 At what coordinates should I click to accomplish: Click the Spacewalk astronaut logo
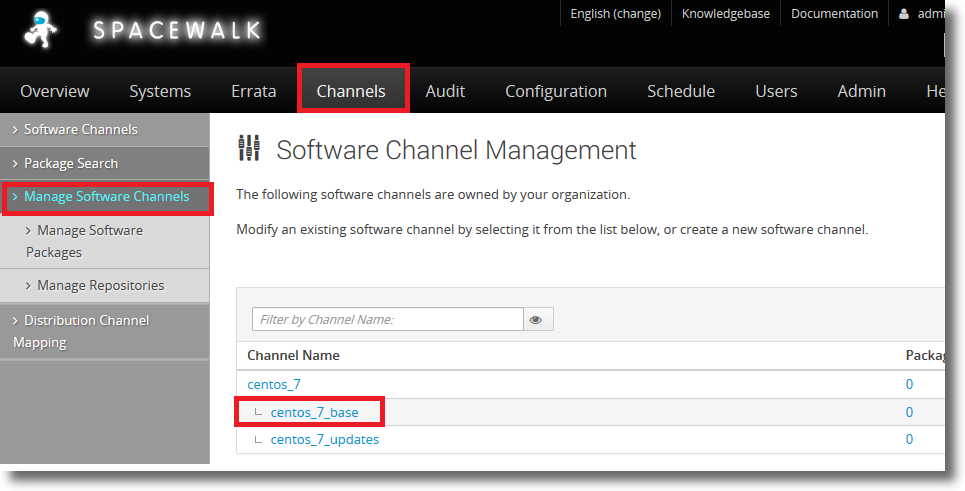click(x=41, y=29)
